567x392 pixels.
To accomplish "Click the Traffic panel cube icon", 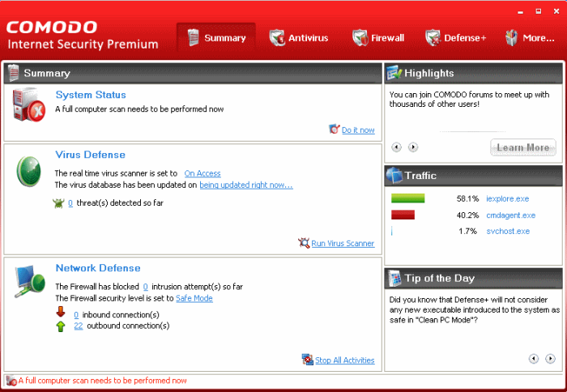I will tap(394, 176).
